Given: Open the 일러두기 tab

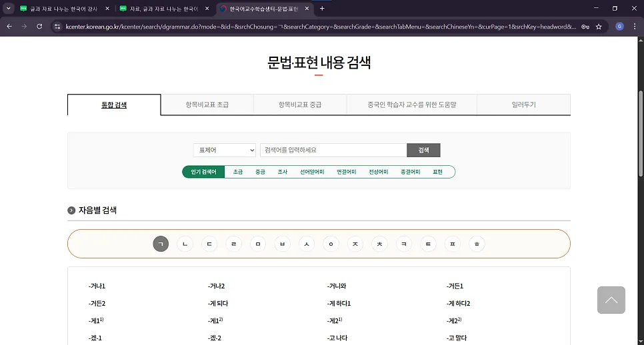Looking at the screenshot, I should pos(523,105).
